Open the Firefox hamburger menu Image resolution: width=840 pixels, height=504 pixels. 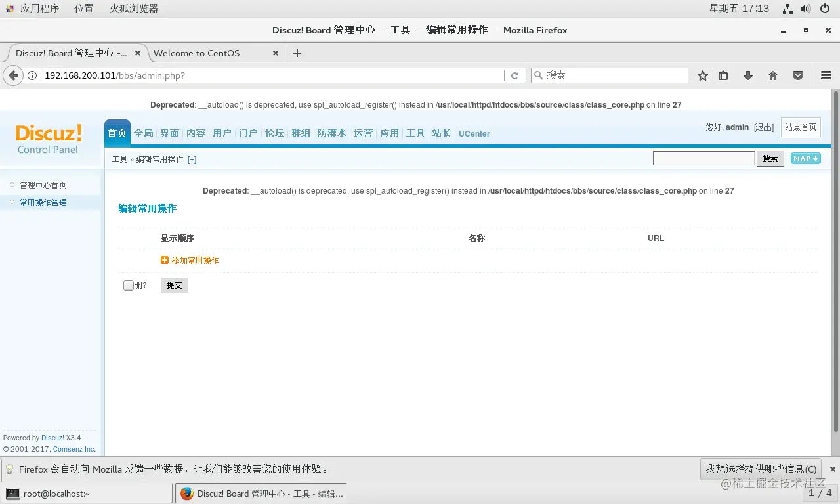tap(826, 75)
